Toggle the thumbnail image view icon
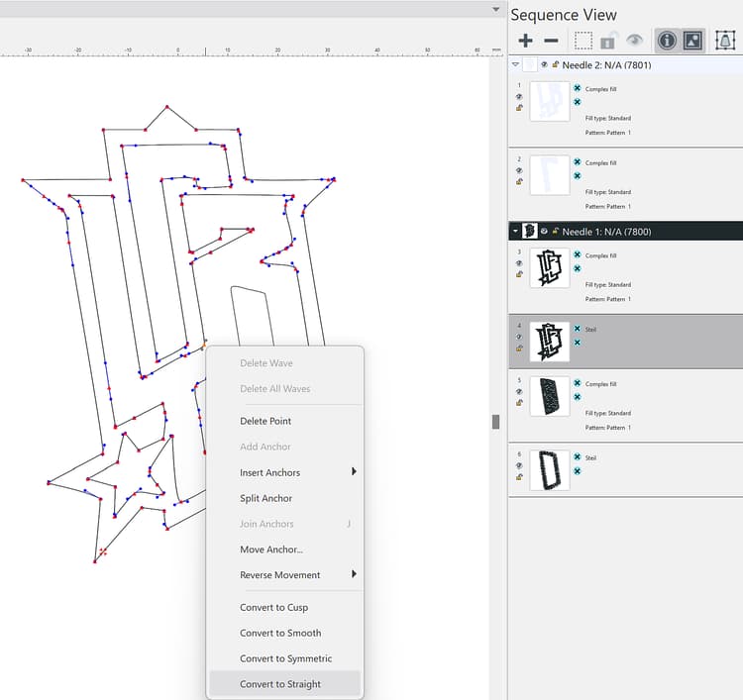The width and height of the screenshot is (743, 700). point(693,41)
